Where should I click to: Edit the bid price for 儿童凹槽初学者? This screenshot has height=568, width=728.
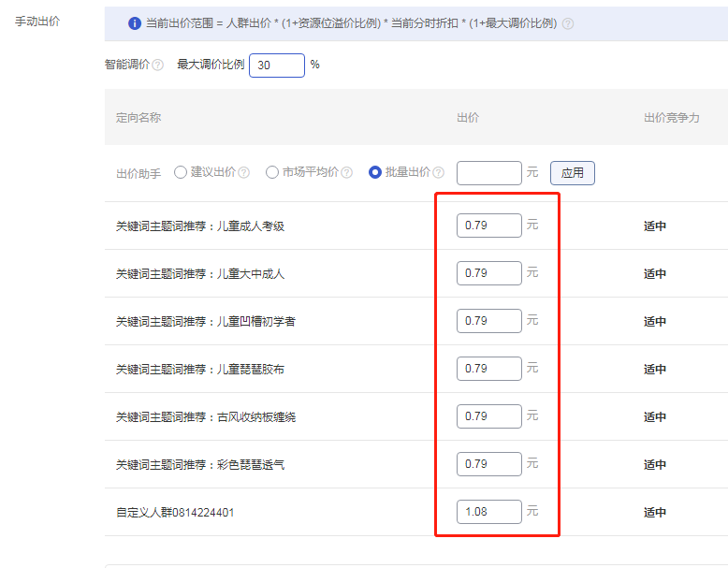coord(488,321)
